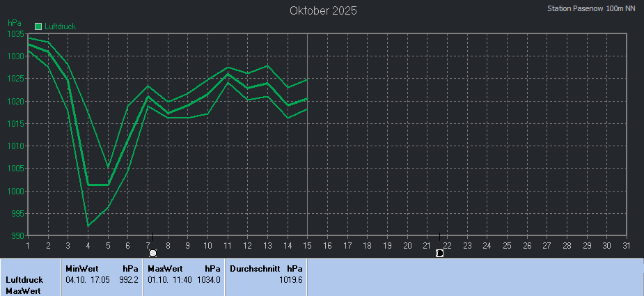Select the MaxWert column header
This screenshot has width=644, height=296.
click(164, 268)
